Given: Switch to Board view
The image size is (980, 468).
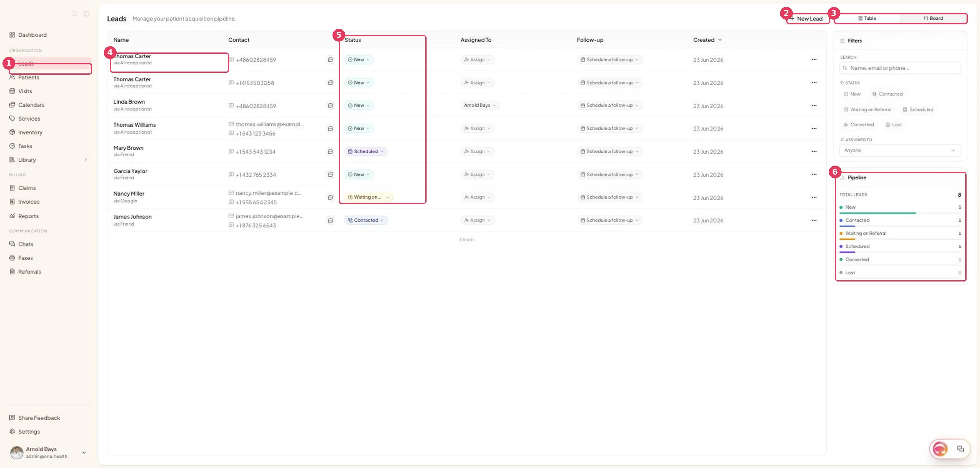Looking at the screenshot, I should pos(933,18).
